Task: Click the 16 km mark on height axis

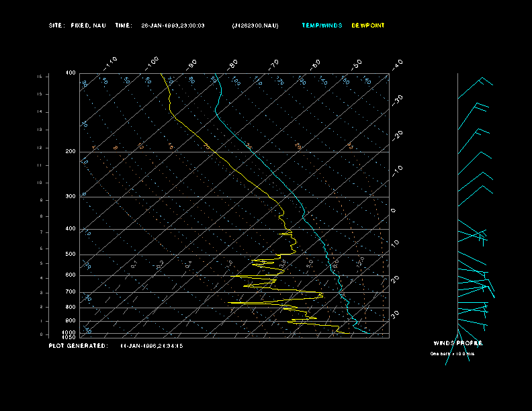Action: point(40,77)
